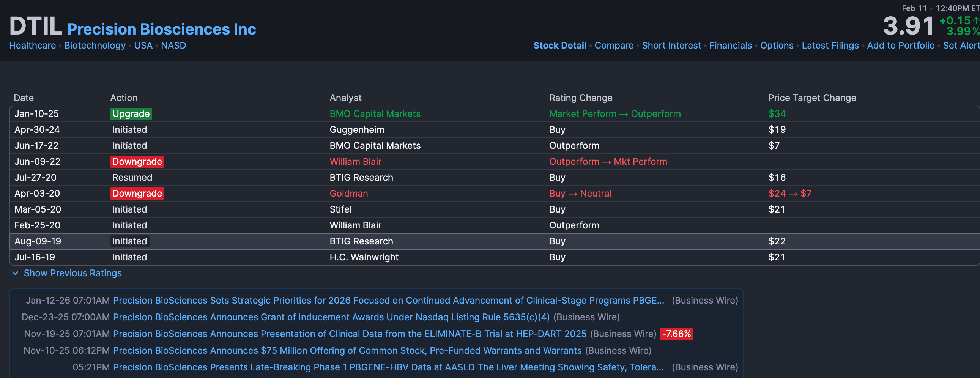The width and height of the screenshot is (980, 378).
Task: Click the Rating Change column header
Action: [x=581, y=98]
